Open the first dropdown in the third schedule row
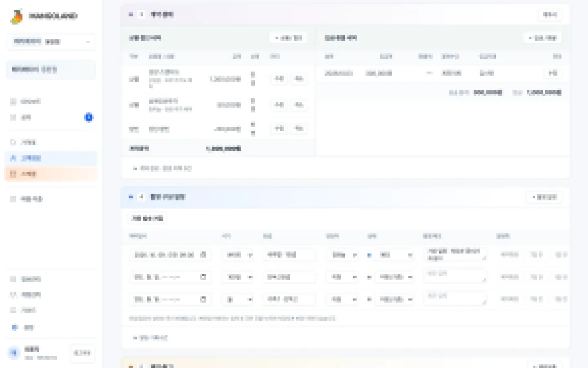588x368 pixels. (x=238, y=300)
